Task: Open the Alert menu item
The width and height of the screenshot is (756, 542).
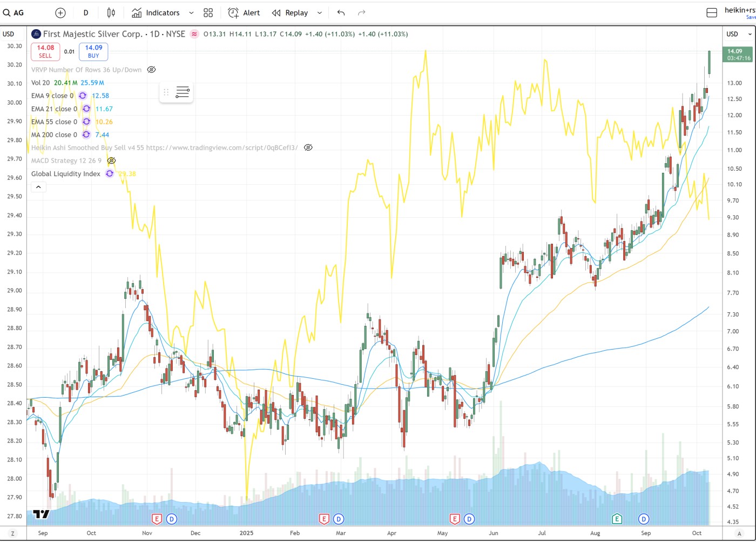Action: (x=244, y=13)
